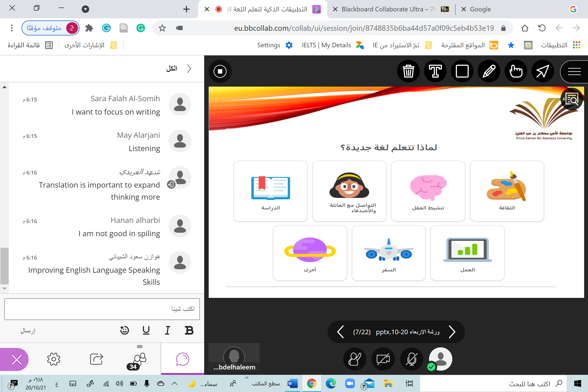The height and width of the screenshot is (392, 588).
Task: Toggle the raise hand button
Action: (x=355, y=359)
